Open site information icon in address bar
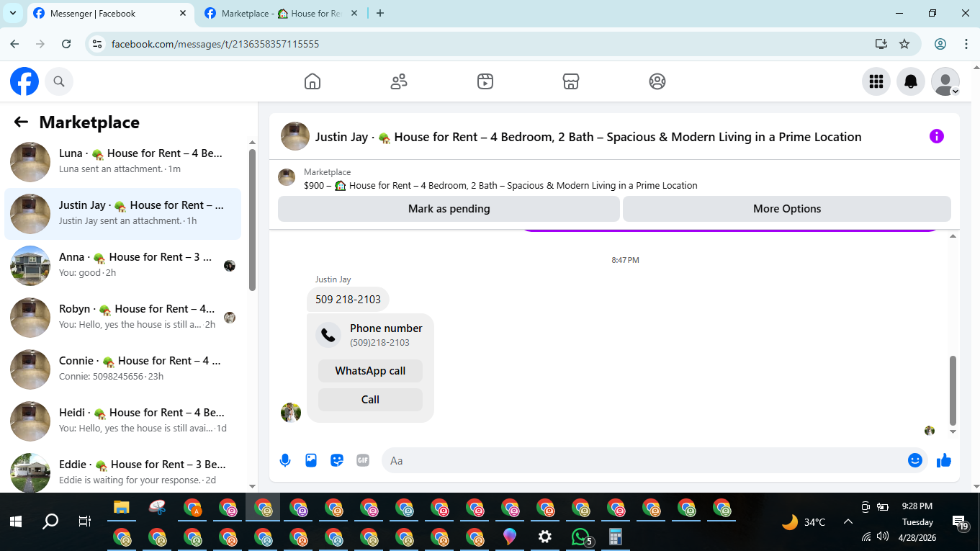Viewport: 980px width, 551px height. pos(98,44)
